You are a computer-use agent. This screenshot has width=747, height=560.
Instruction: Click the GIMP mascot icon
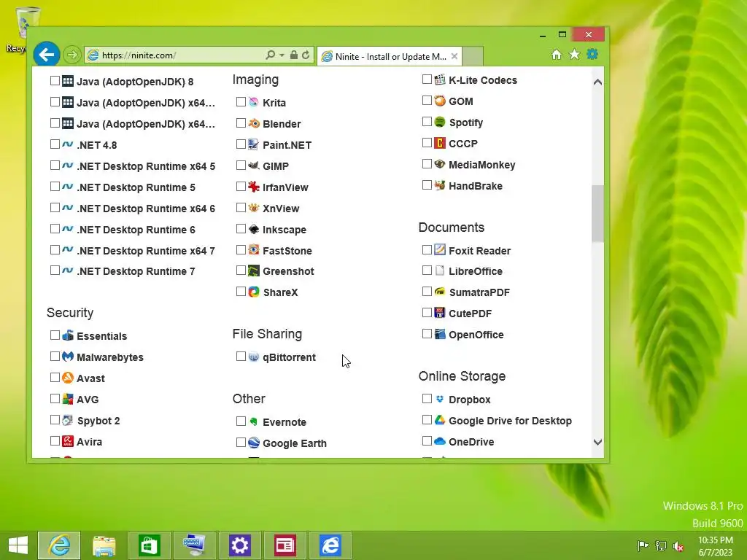point(253,166)
